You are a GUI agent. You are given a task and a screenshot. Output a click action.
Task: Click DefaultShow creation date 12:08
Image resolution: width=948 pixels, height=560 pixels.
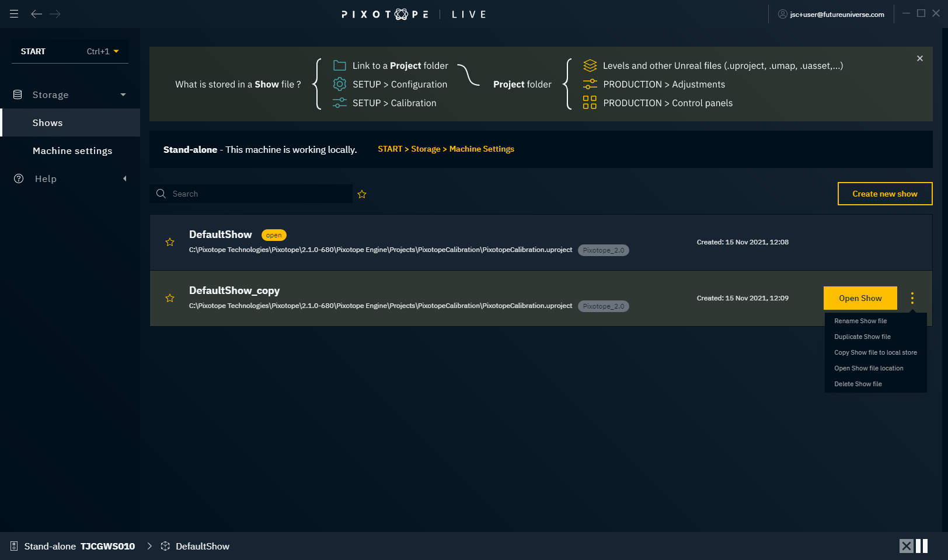(x=743, y=242)
